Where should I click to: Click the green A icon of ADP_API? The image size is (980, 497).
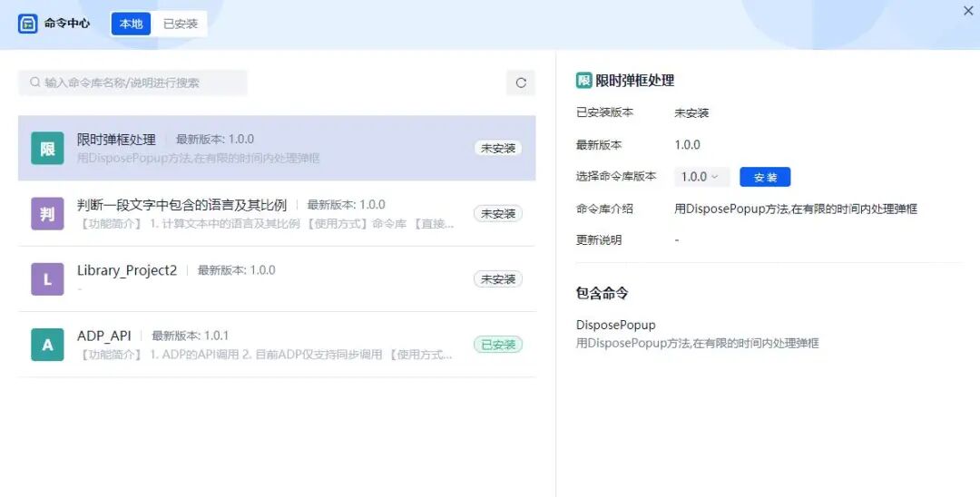point(47,345)
